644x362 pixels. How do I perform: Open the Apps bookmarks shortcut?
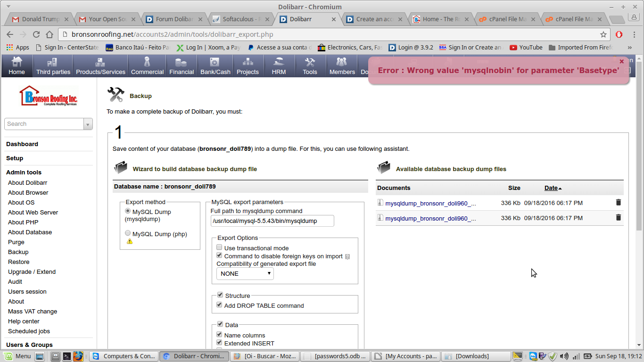click(x=18, y=47)
